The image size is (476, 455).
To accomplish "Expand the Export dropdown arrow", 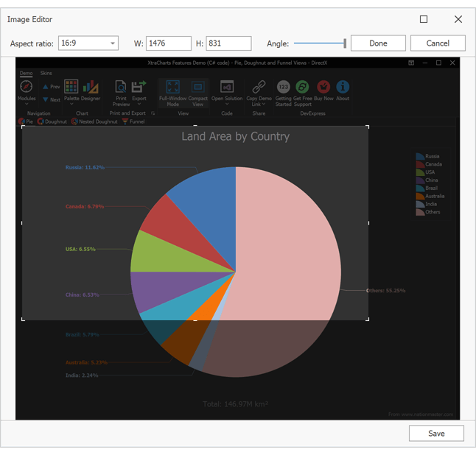I will (x=139, y=104).
